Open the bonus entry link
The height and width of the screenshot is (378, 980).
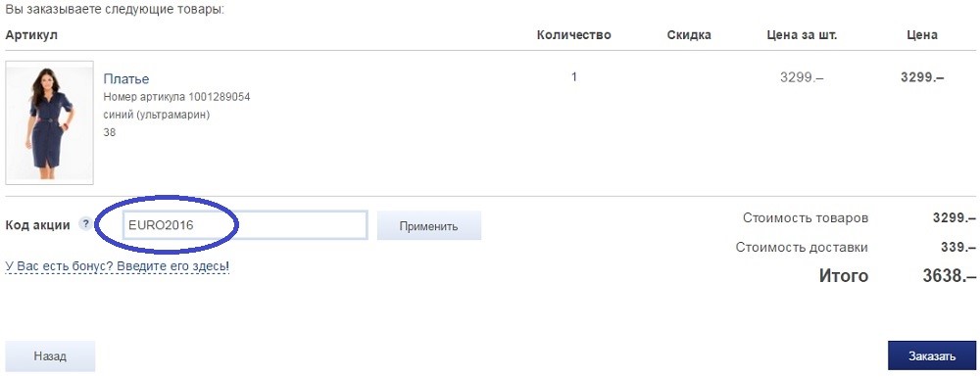118,266
